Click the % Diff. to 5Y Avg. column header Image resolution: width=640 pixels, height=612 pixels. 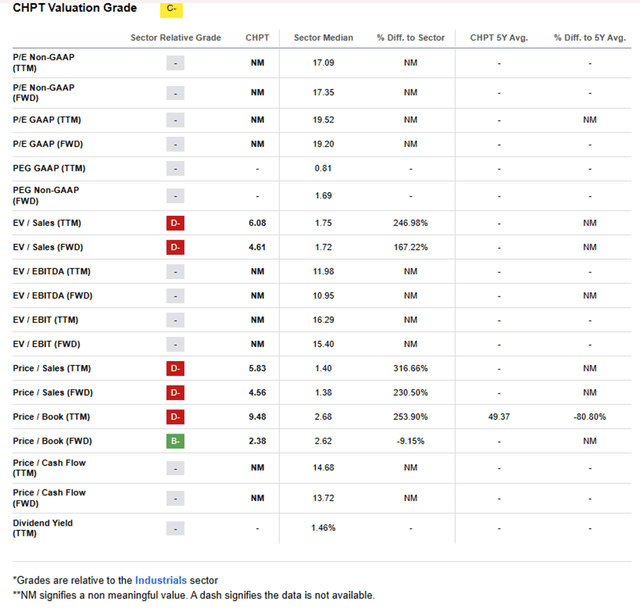point(590,38)
